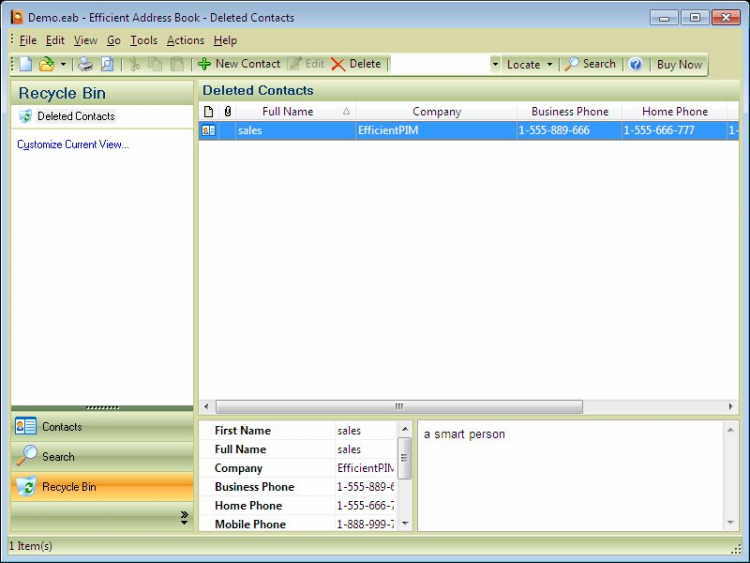Select Deleted Contacts in Recycle Bin panel

click(76, 116)
